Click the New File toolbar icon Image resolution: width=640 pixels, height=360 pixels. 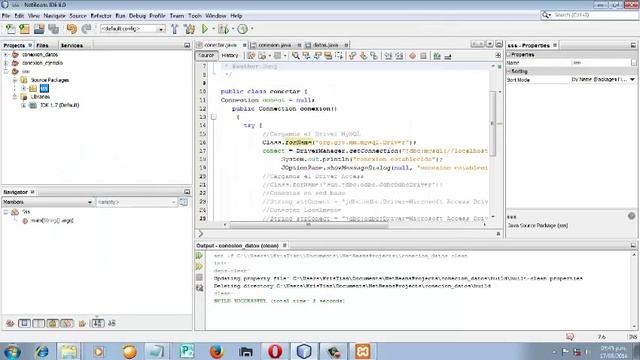[10, 29]
